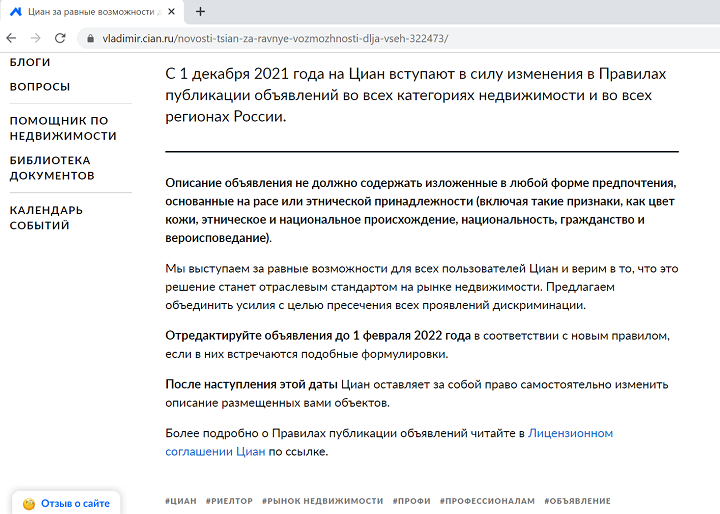Image resolution: width=720 pixels, height=514 pixels.
Task: Open БИБЛИОТЕКА ДОКУМЕНТОВ sidebar item
Action: (52, 168)
